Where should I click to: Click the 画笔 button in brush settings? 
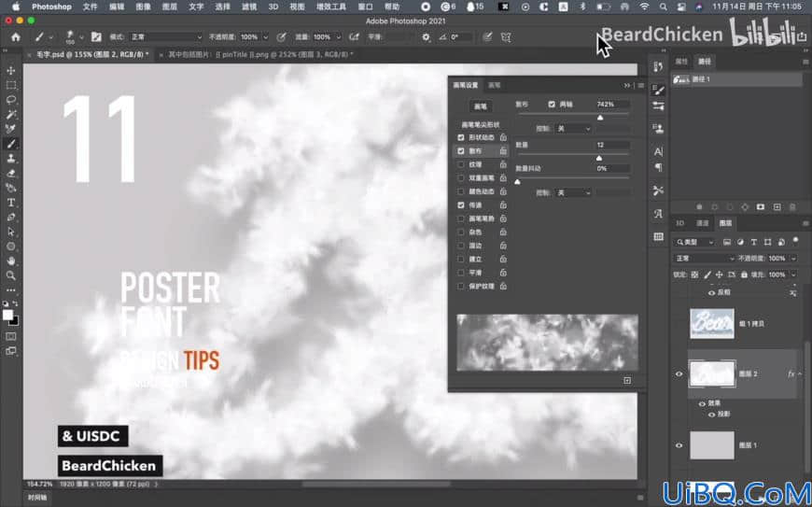pyautogui.click(x=481, y=106)
